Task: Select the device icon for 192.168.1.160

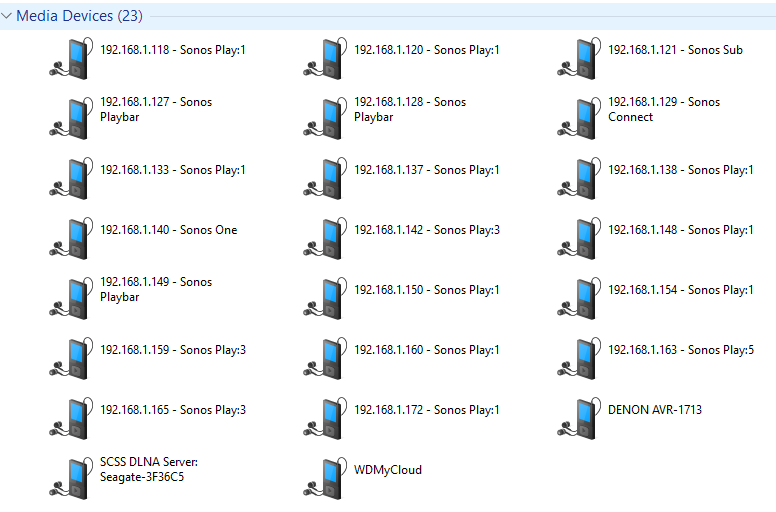Action: (x=325, y=359)
